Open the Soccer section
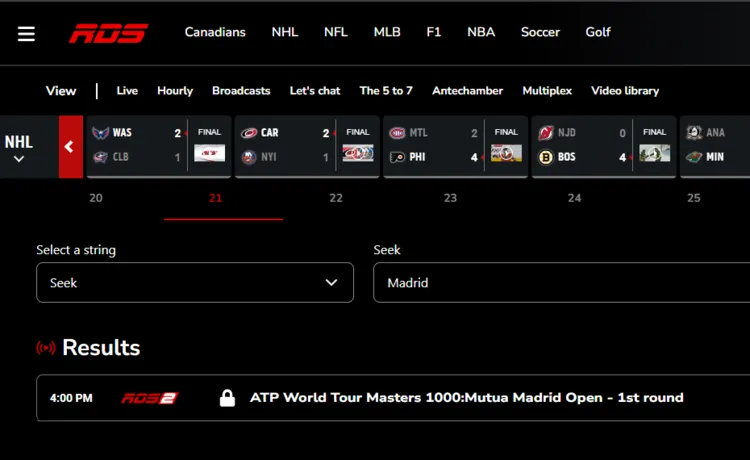750x460 pixels. click(540, 32)
